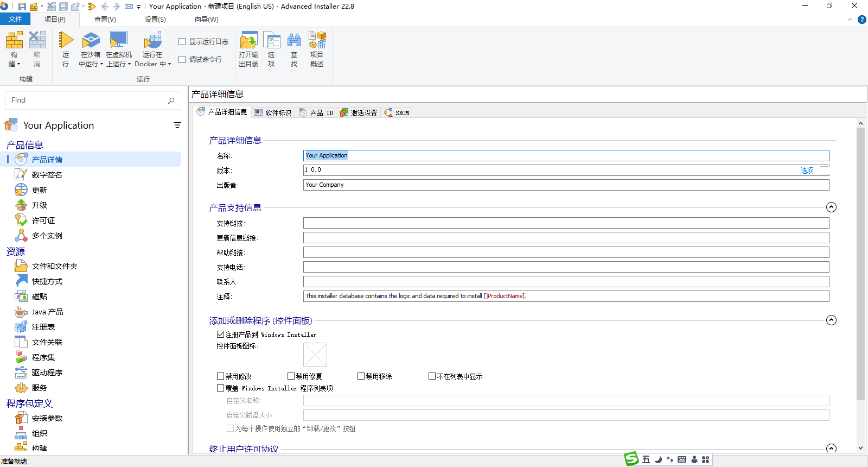Click the 取消 cancel build icon
The image size is (868, 467).
point(37,40)
